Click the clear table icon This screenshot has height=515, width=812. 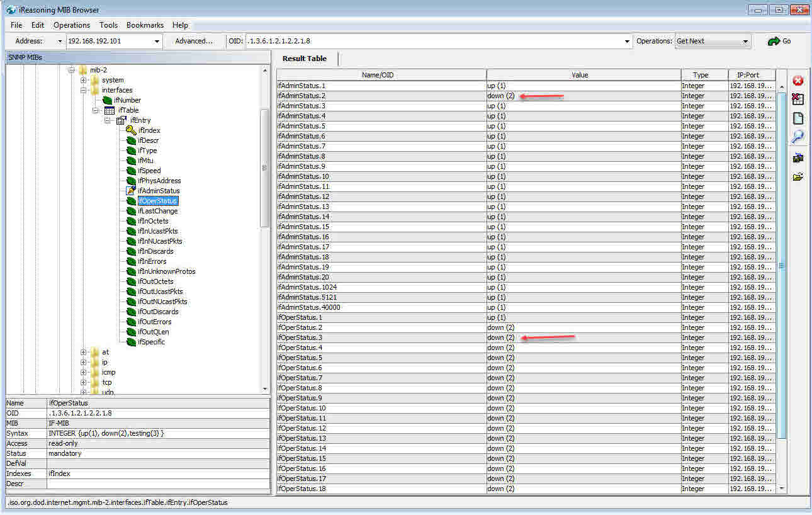pyautogui.click(x=798, y=99)
